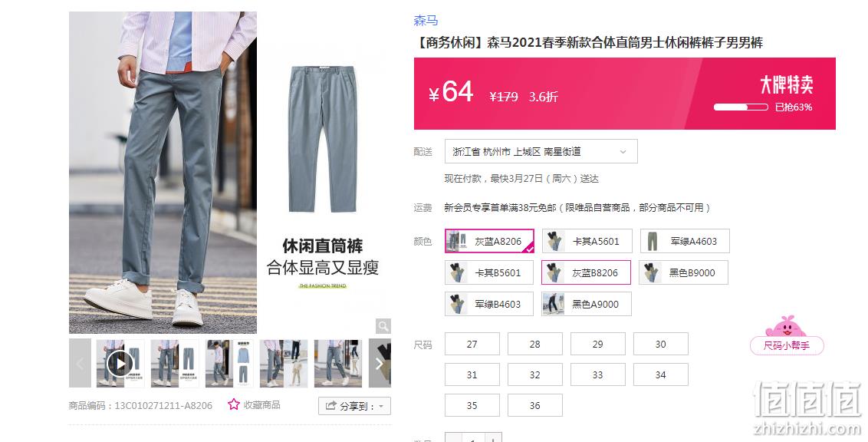Show next thumbnails with right arrow
This screenshot has width=868, height=442.
[380, 364]
